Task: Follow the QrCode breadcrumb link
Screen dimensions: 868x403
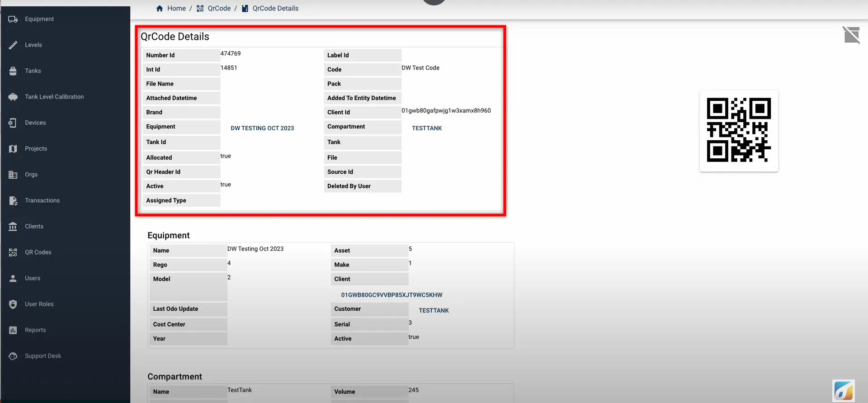Action: pyautogui.click(x=219, y=8)
